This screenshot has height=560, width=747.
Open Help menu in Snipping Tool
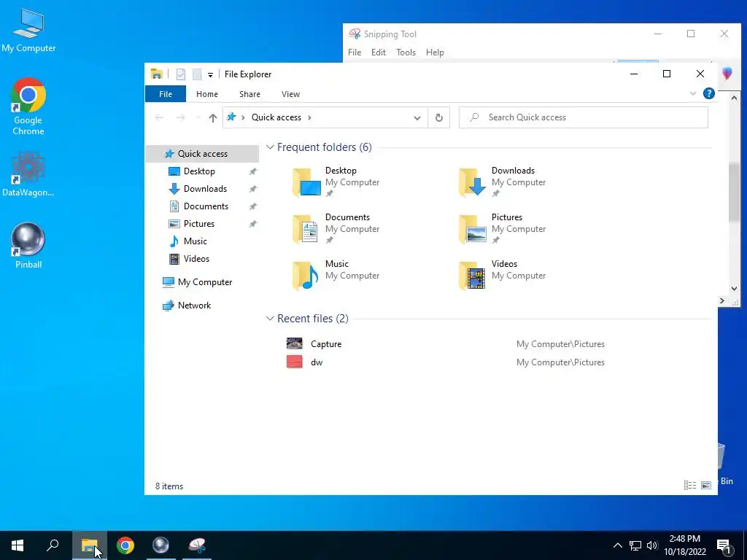435,52
